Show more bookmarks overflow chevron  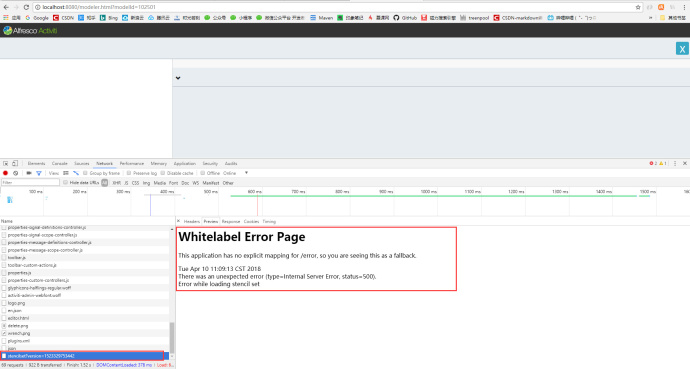pos(650,18)
